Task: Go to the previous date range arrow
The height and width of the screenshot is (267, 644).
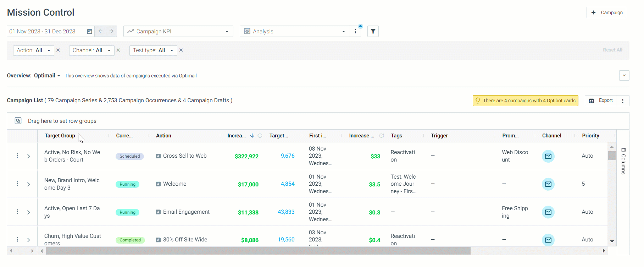Action: 100,31
